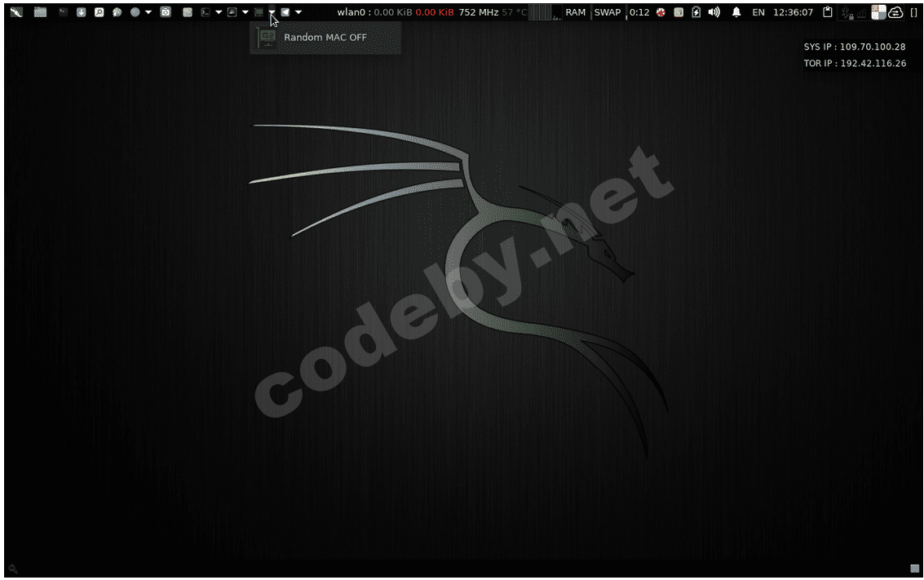The height and width of the screenshot is (580, 924).
Task: Click the SWAP usage monitor
Action: (608, 11)
